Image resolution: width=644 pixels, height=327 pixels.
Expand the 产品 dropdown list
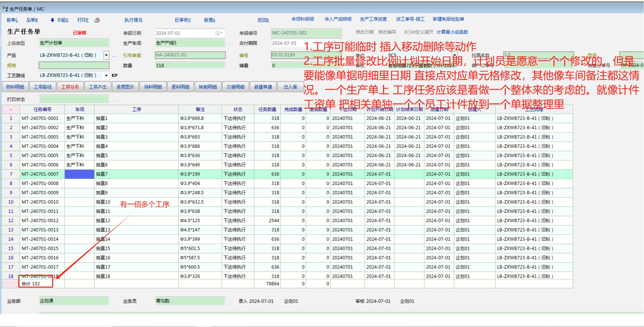[x=106, y=55]
